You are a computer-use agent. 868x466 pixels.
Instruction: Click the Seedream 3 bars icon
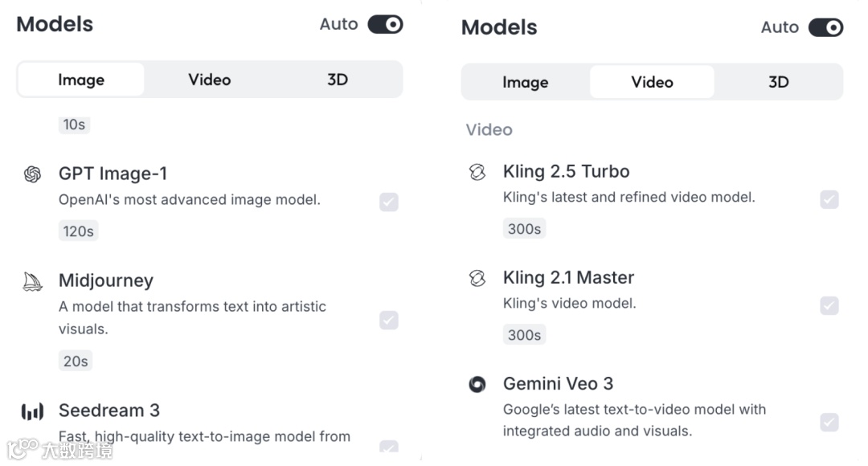click(x=32, y=412)
